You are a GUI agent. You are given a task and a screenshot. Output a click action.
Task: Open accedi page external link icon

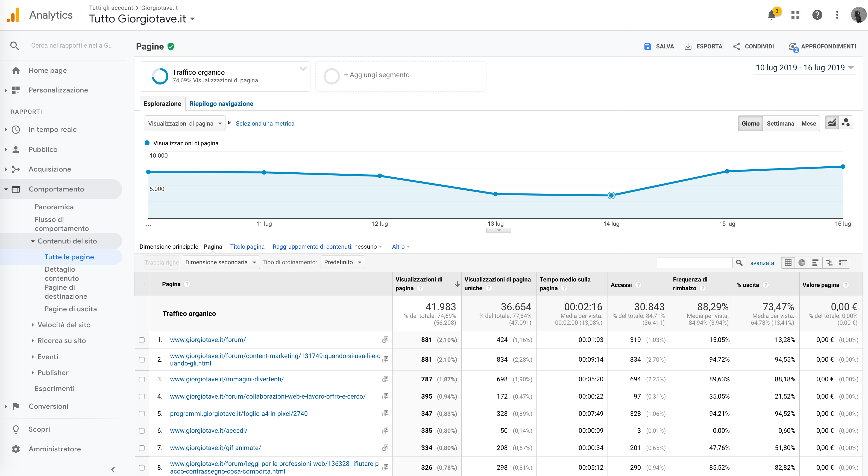pyautogui.click(x=385, y=431)
